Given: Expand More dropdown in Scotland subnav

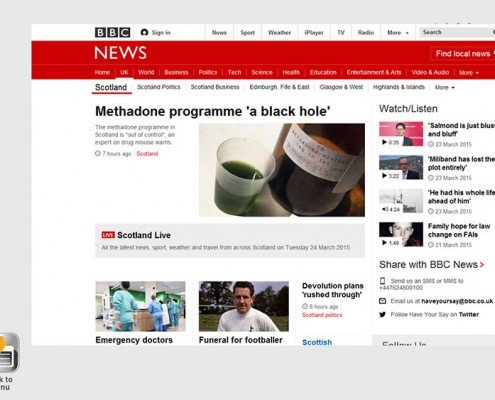Looking at the screenshot, I should click(445, 87).
